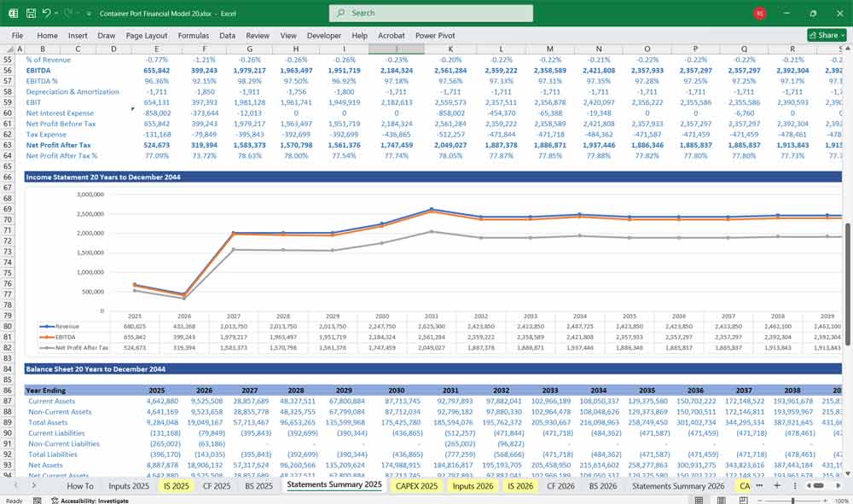
Task: Add a new worksheet with the plus icon
Action: tap(777, 485)
